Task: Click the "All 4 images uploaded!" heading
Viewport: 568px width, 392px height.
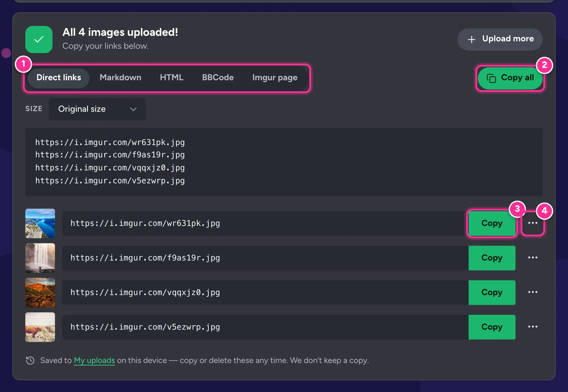Action: (120, 32)
